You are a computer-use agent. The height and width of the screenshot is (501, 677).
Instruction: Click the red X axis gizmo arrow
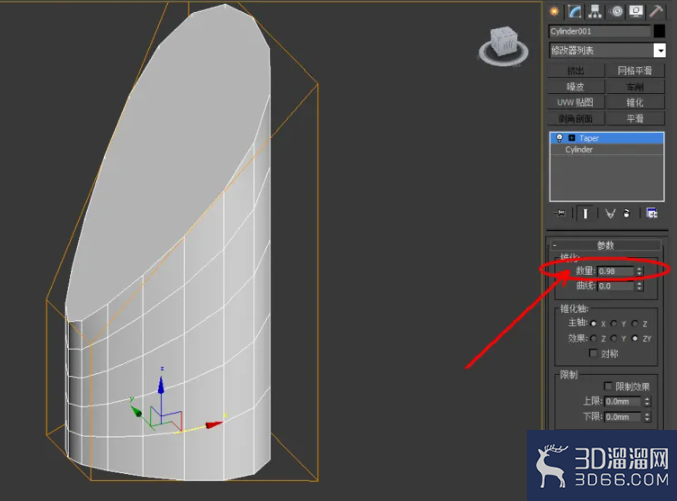(214, 425)
